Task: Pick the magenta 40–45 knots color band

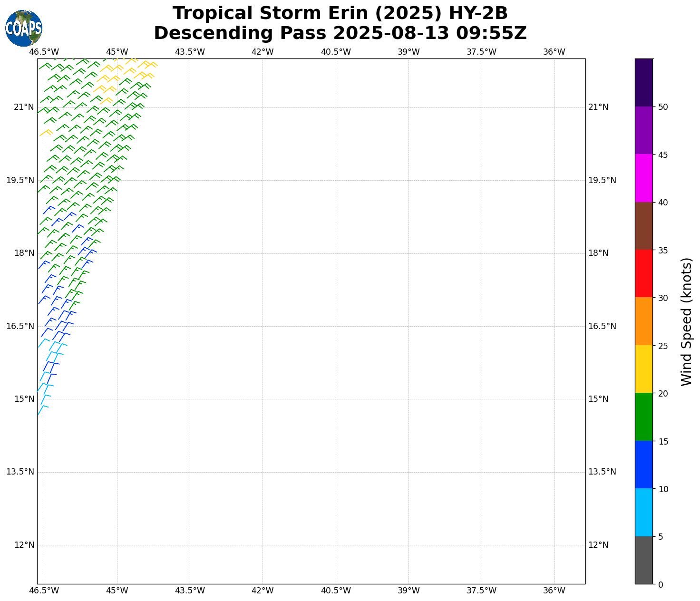Action: tap(644, 178)
